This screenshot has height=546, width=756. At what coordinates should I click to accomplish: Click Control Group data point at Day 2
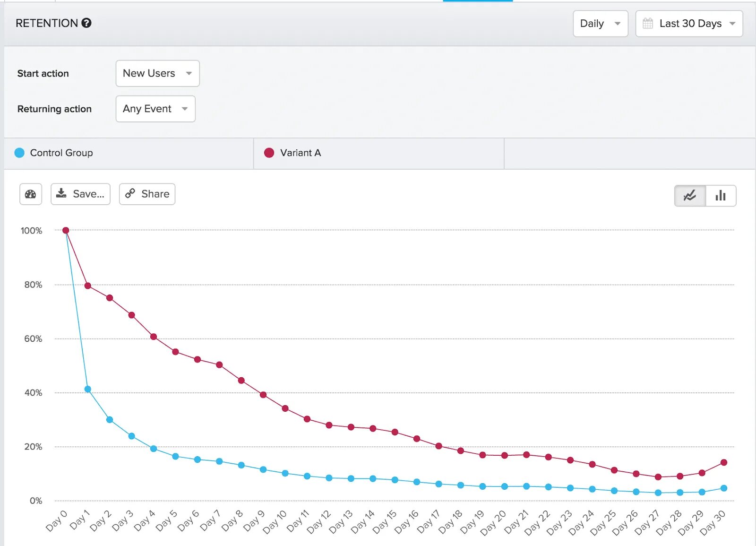(110, 419)
